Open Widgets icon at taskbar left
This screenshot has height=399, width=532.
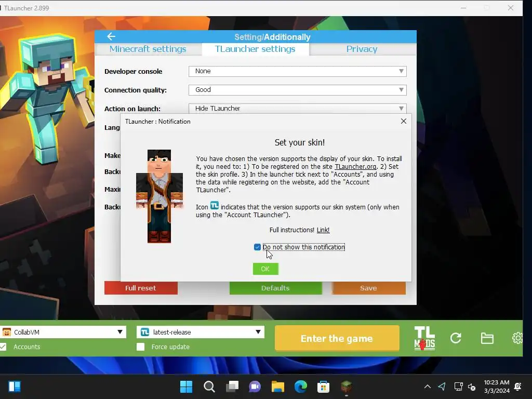tap(15, 387)
